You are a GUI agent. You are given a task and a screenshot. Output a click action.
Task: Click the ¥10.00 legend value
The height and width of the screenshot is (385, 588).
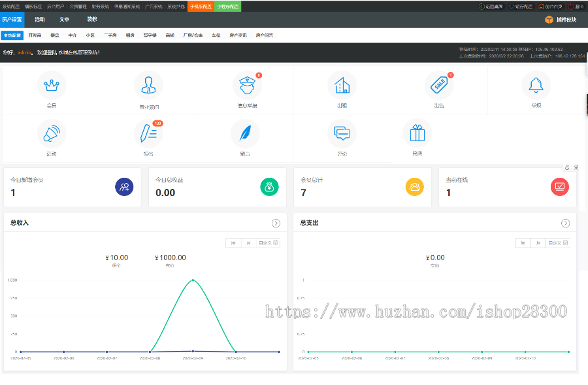pyautogui.click(x=117, y=258)
